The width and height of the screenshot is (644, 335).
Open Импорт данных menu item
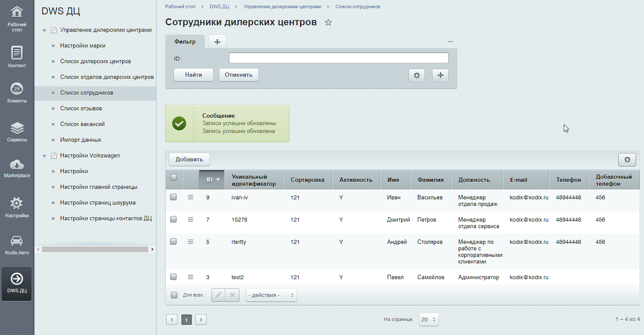(81, 140)
